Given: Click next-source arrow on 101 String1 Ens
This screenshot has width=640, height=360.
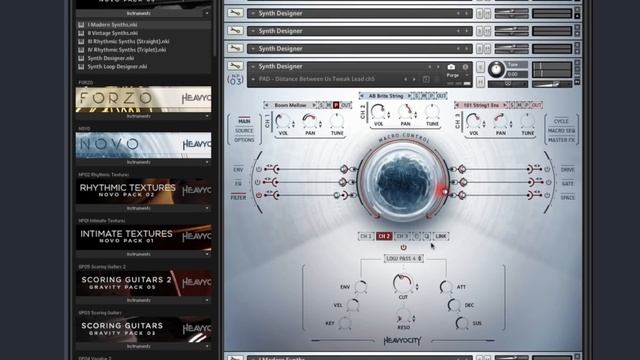Looking at the screenshot, I should pyautogui.click(x=505, y=105).
